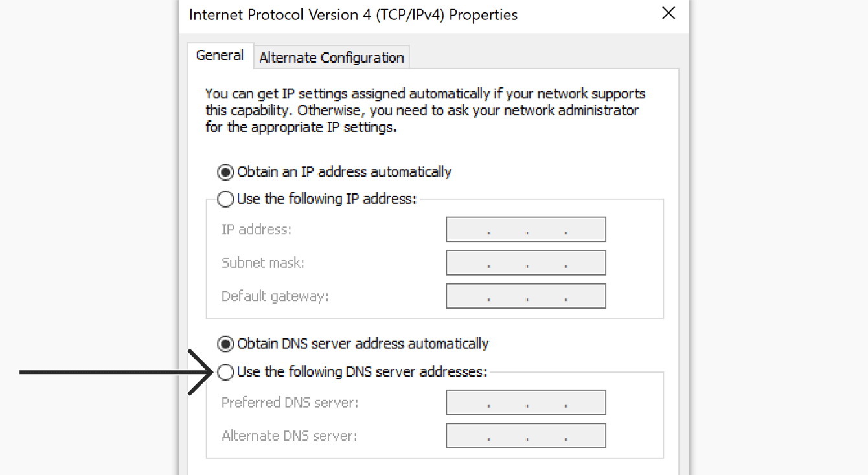Screen dimensions: 868x475
Task: Click last octet of Preferred DNS server field
Action: tap(586, 403)
